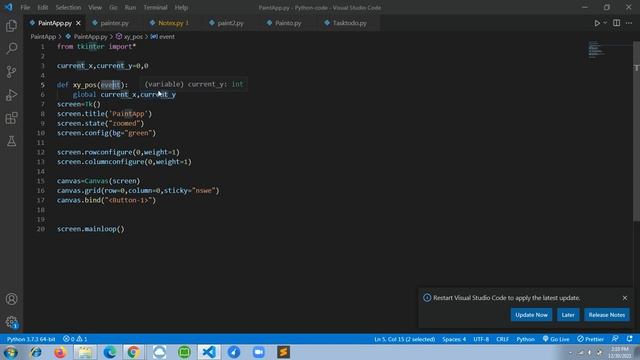Image resolution: width=640 pixels, height=360 pixels.
Task: Open the Explorer view in the activity bar
Action: (11, 26)
